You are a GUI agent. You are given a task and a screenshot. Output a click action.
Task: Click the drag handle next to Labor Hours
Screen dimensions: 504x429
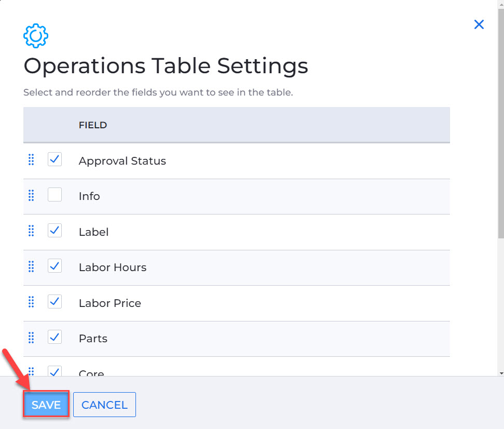(31, 266)
